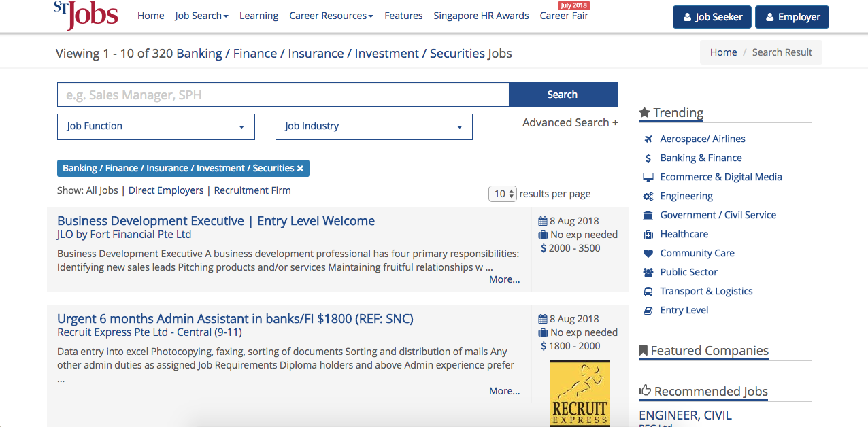Image resolution: width=868 pixels, height=427 pixels.
Task: Click the gears icon beside Engineering
Action: (648, 196)
